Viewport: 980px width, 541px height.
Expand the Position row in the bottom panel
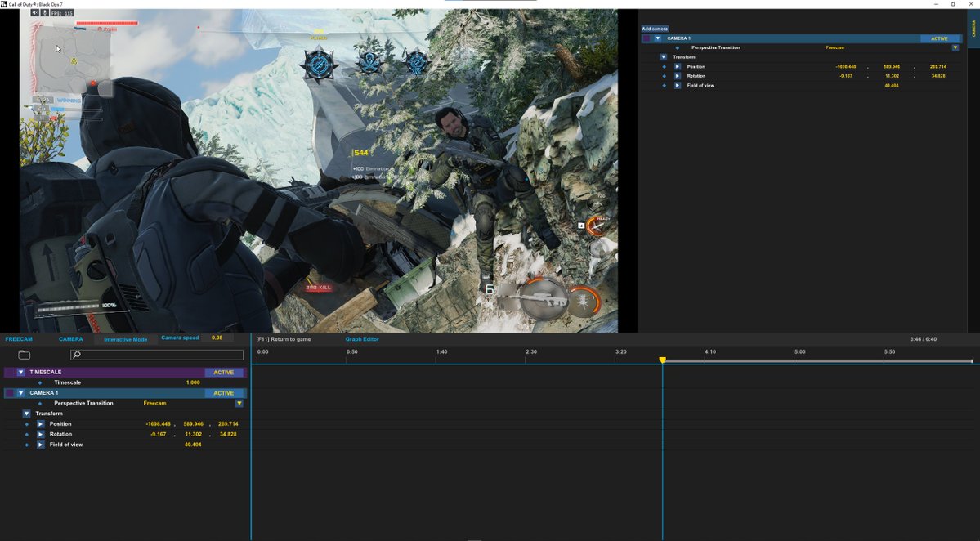click(x=40, y=424)
